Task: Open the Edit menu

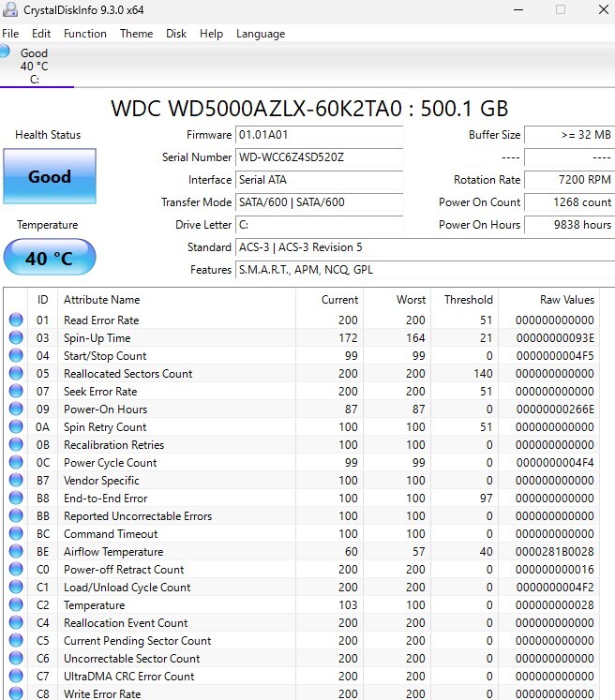Action: (41, 34)
